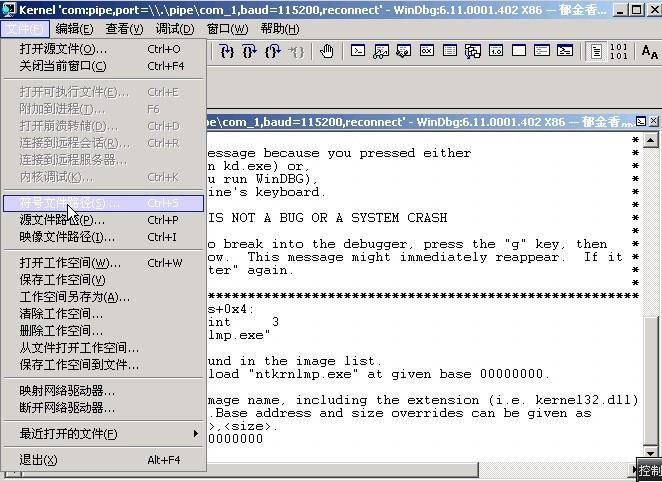Click command window scroll down arrow
This screenshot has height=482, width=662.
(651, 452)
